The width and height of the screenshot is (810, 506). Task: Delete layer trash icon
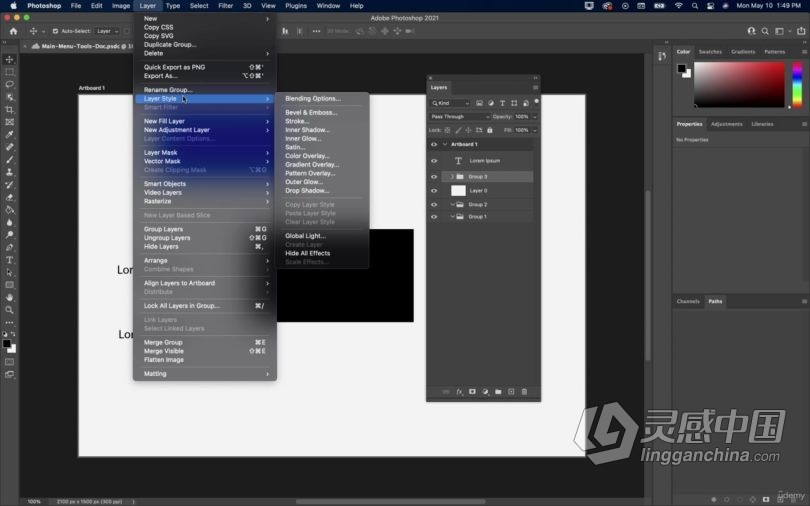pyautogui.click(x=524, y=392)
